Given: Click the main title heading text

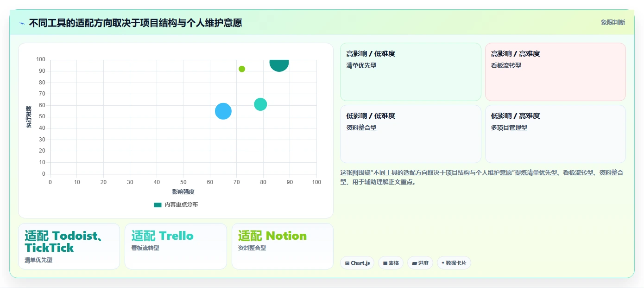Looking at the screenshot, I should click(x=135, y=23).
